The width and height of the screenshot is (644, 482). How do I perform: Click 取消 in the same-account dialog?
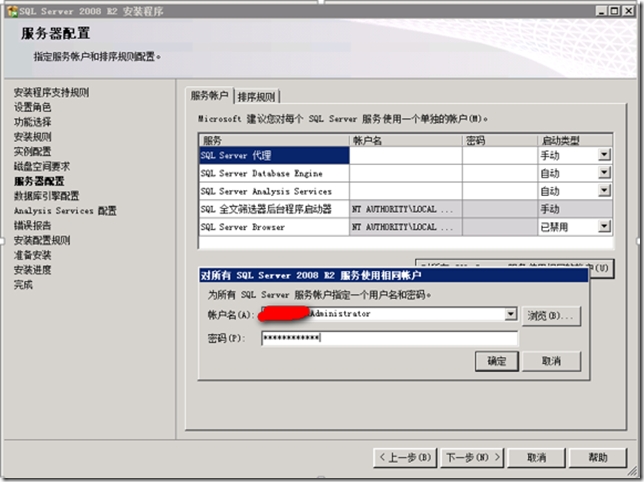(551, 361)
